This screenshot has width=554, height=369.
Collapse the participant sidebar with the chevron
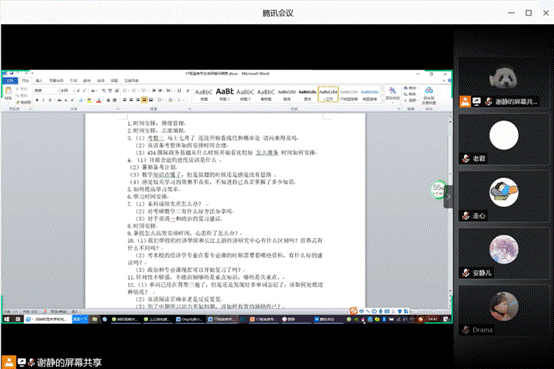point(448,197)
